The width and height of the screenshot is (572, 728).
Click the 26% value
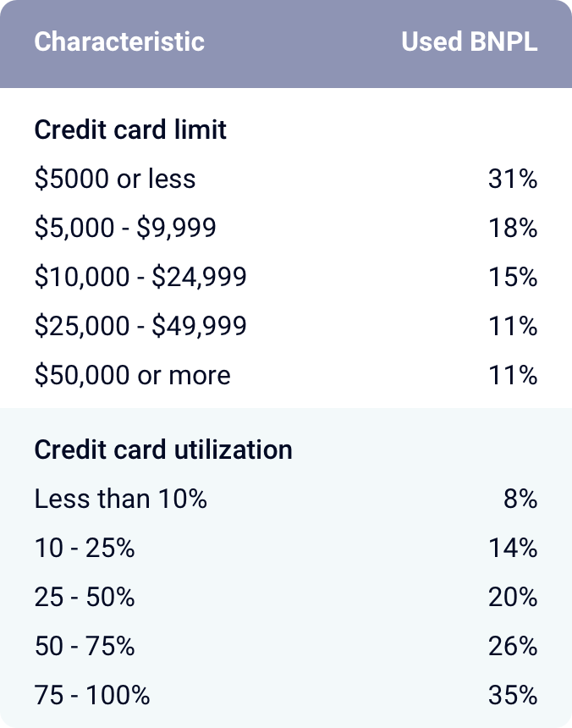tap(513, 647)
